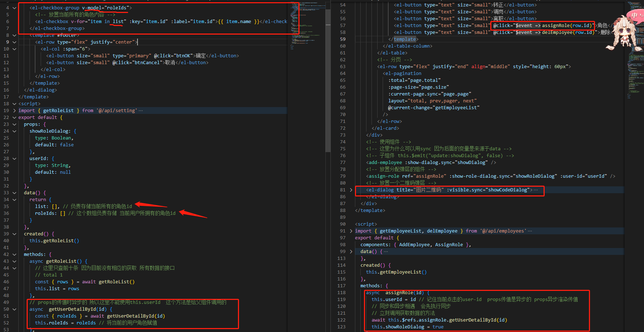Expand the folded getRoleList import on line 19
This screenshot has width=644, height=332.
coord(14,111)
